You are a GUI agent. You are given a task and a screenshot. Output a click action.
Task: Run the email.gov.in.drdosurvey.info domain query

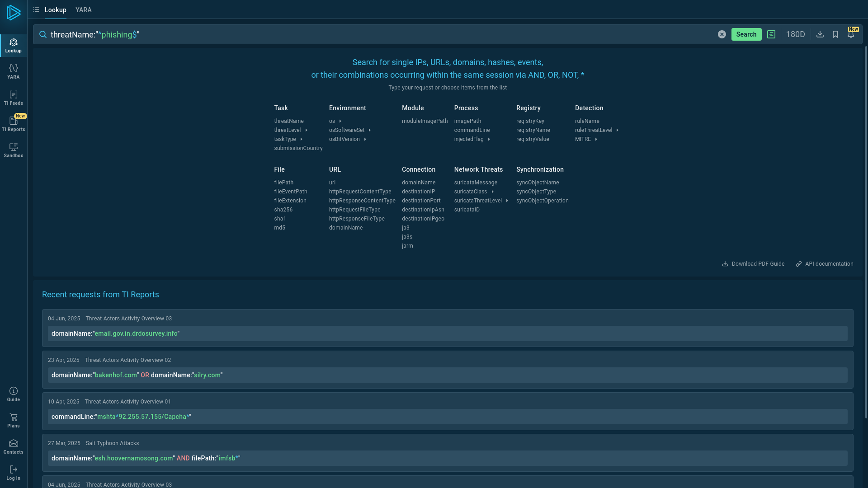(x=448, y=333)
